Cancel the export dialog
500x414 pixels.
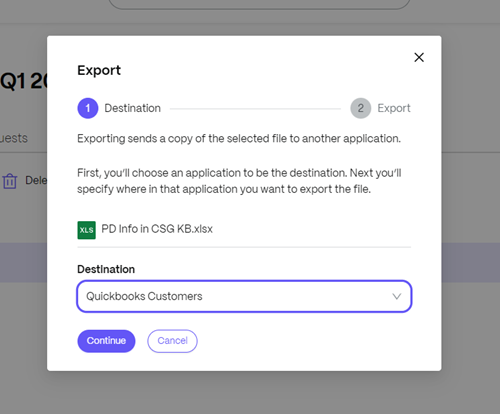(172, 341)
